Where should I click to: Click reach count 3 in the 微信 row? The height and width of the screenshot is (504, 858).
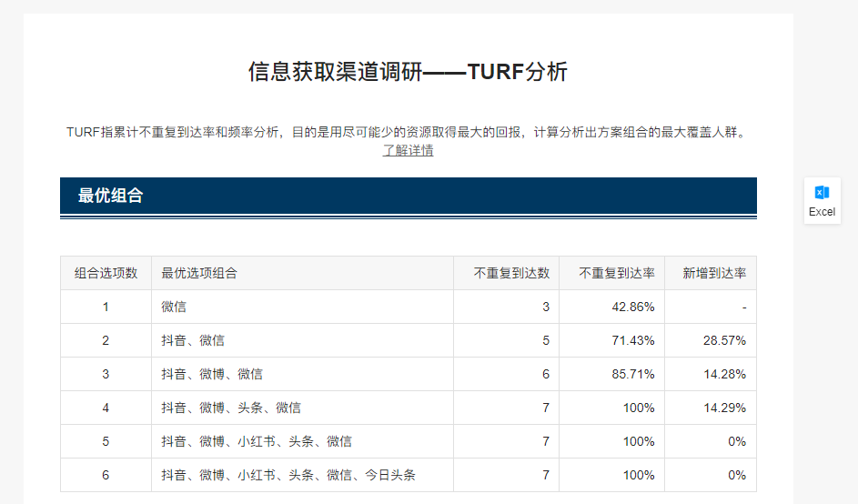click(546, 307)
